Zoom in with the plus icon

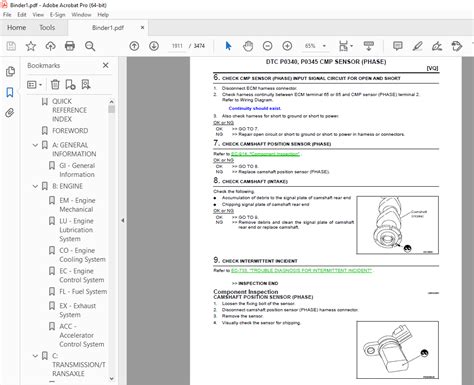[x=287, y=46]
